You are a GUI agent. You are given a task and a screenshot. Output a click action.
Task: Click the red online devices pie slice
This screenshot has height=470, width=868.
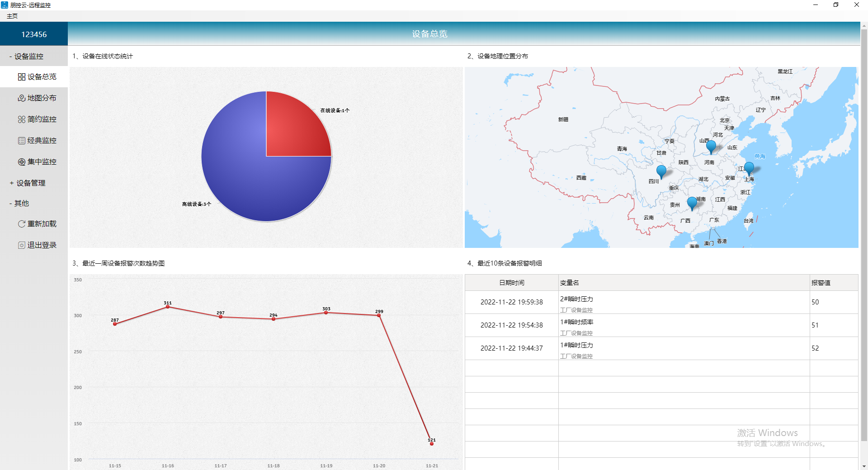pos(294,131)
